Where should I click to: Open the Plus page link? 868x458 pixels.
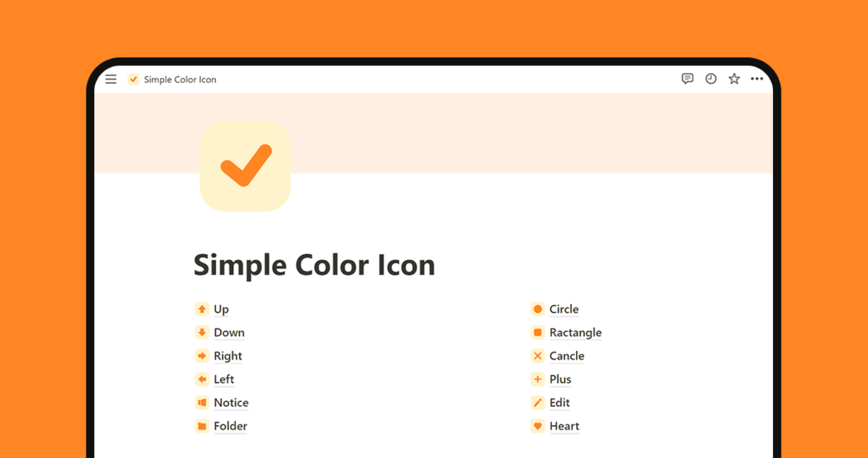pos(561,379)
